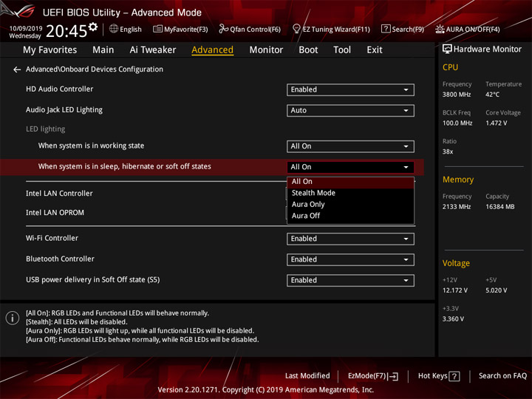Image resolution: width=532 pixels, height=399 pixels.
Task: Switch to the Boot tab
Action: pos(308,50)
